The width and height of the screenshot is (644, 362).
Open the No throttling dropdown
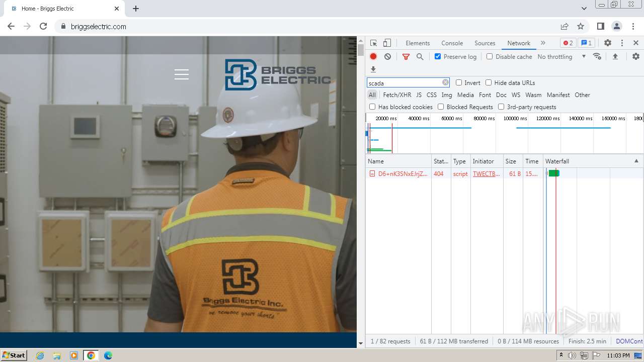click(561, 57)
